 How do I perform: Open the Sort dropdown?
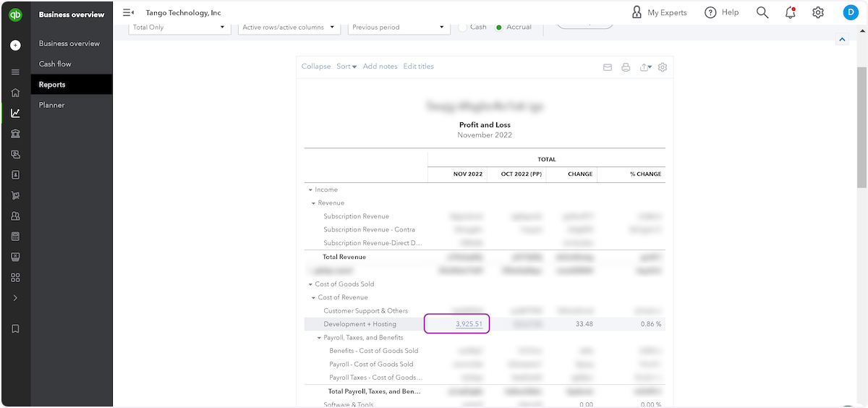tap(346, 67)
